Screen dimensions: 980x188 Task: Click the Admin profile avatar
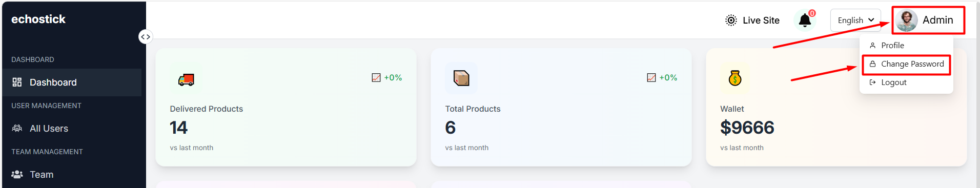tap(907, 20)
